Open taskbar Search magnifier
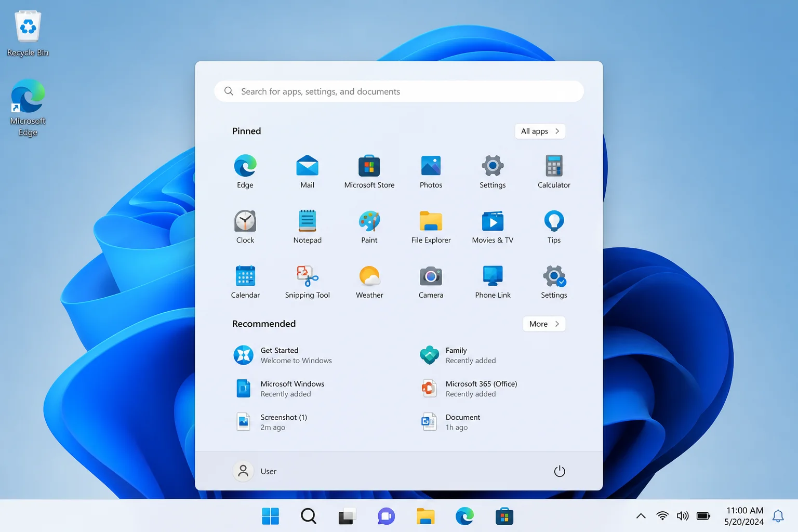The height and width of the screenshot is (532, 798). [x=309, y=516]
